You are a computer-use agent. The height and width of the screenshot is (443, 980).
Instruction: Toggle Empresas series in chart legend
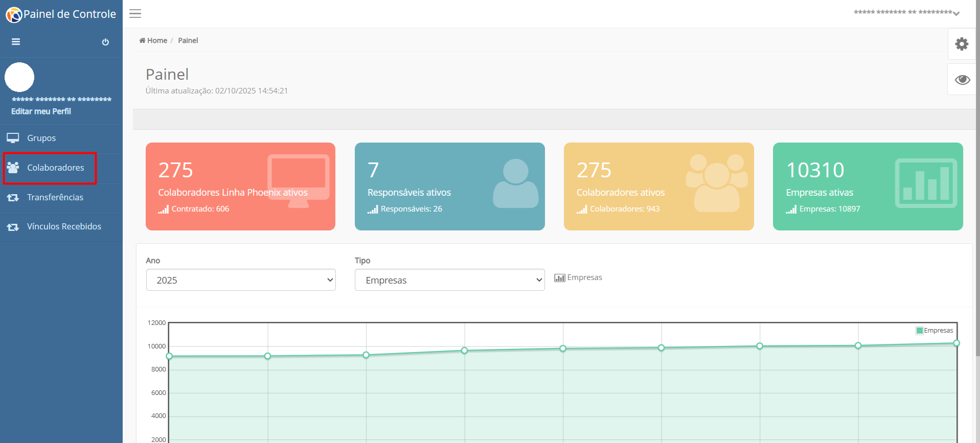click(x=935, y=331)
